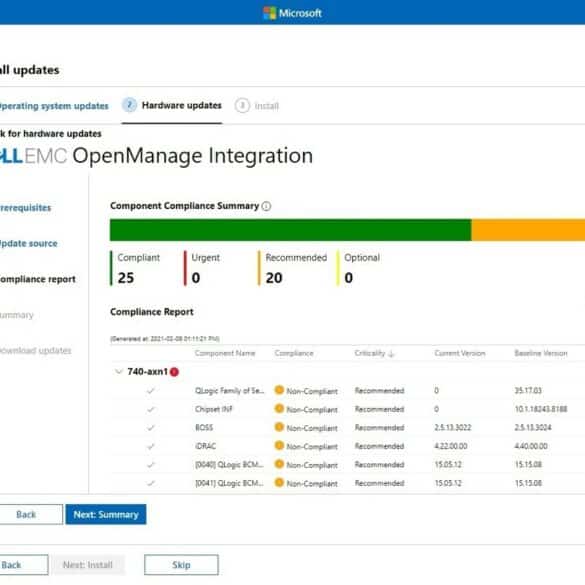Click the report generated timestamp text
Screen dimensions: 585x585
click(x=165, y=339)
